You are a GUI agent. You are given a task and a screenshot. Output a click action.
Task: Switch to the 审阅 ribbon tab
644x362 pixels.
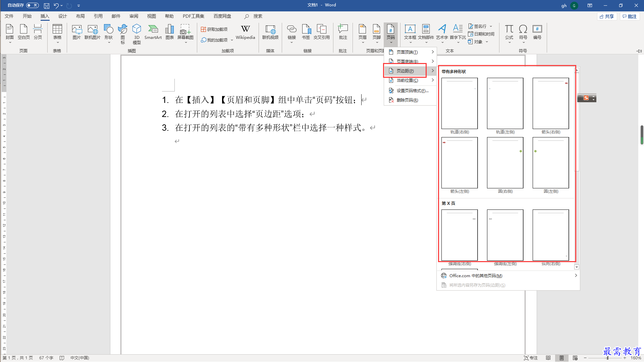coord(133,16)
